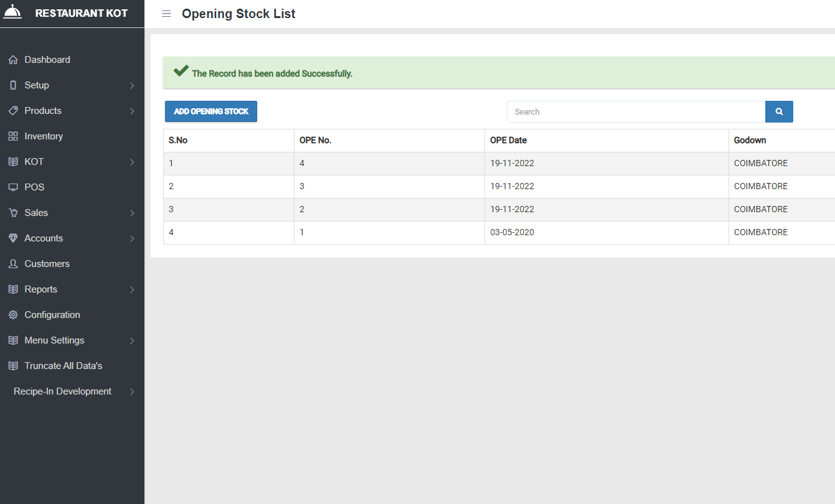
Task: Expand Recipe-In Development submenu arrow
Action: (x=132, y=392)
